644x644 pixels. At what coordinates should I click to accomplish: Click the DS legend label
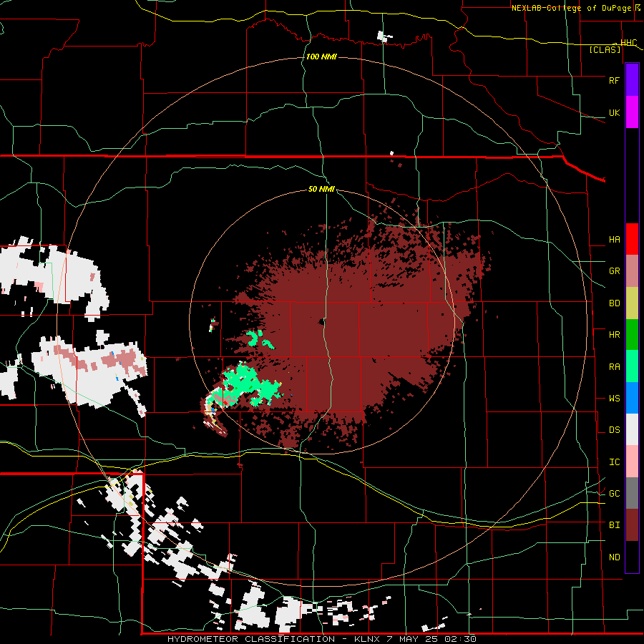(614, 430)
